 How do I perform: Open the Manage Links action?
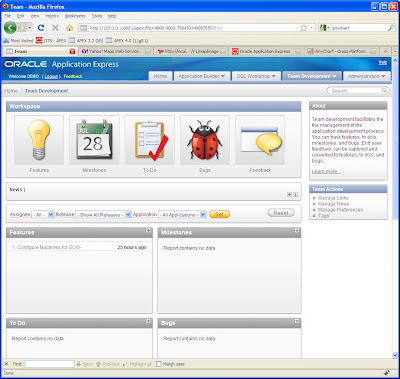pyautogui.click(x=333, y=198)
